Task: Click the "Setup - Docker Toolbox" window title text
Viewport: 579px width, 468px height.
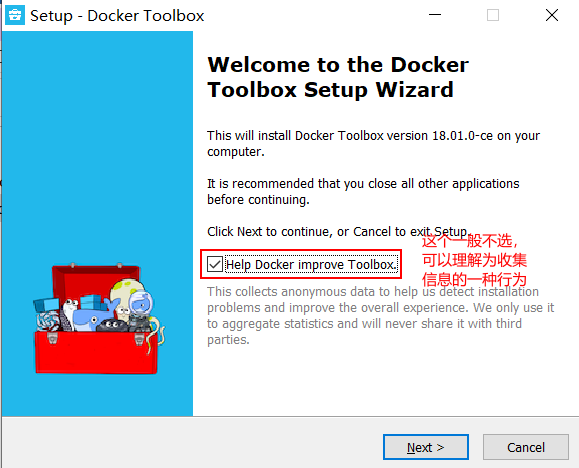Action: point(117,16)
